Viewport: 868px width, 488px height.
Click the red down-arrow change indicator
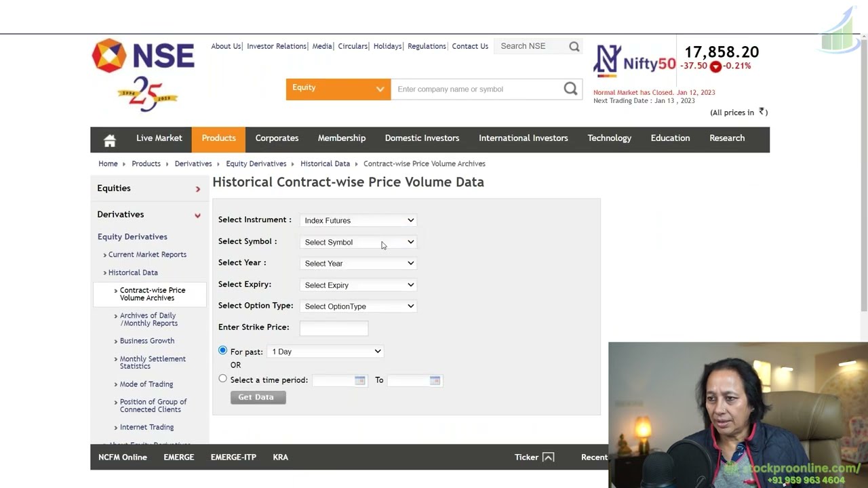tap(715, 66)
